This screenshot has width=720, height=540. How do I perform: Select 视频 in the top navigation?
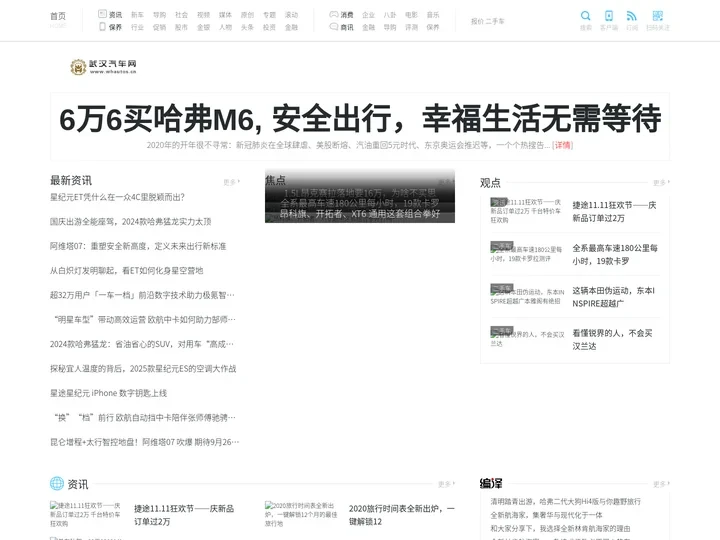coord(203,15)
